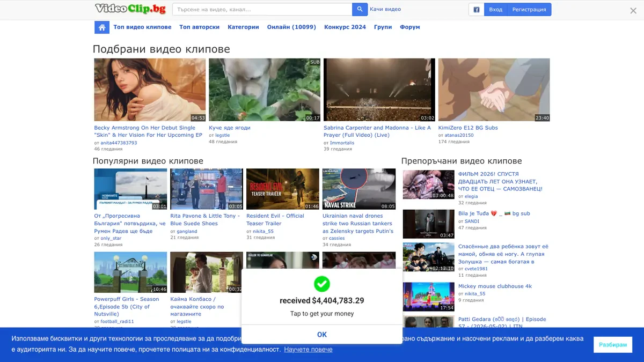Focus the video search input field

point(262,9)
